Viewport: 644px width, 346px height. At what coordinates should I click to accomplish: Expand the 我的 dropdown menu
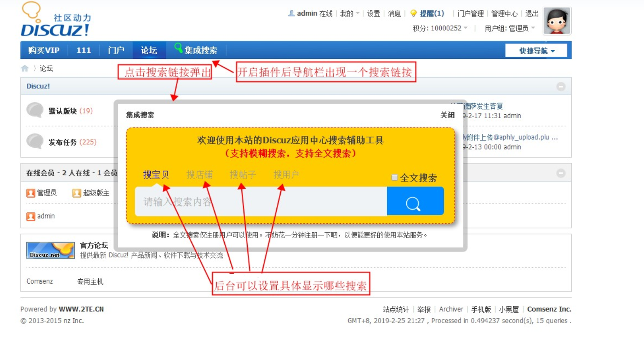tap(350, 13)
